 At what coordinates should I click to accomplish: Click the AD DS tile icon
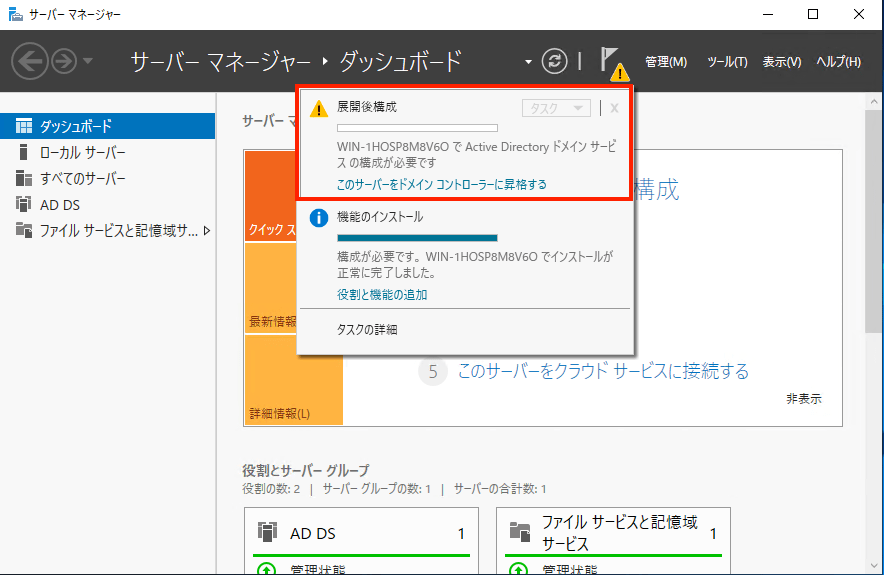267,532
